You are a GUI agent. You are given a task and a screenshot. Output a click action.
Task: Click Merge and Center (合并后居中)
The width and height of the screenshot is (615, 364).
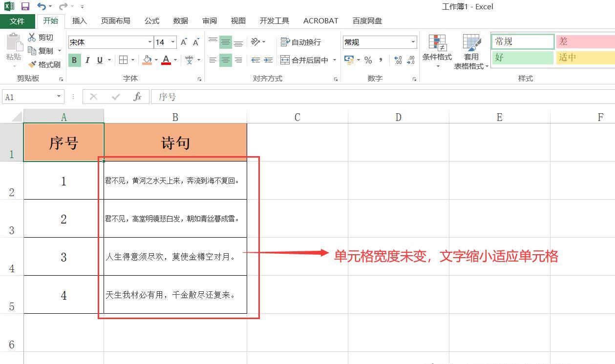pos(304,60)
